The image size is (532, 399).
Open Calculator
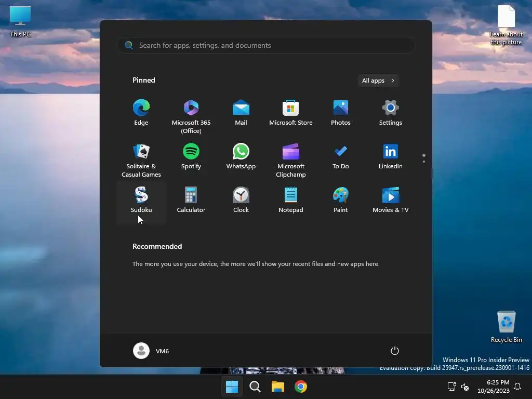point(191,201)
